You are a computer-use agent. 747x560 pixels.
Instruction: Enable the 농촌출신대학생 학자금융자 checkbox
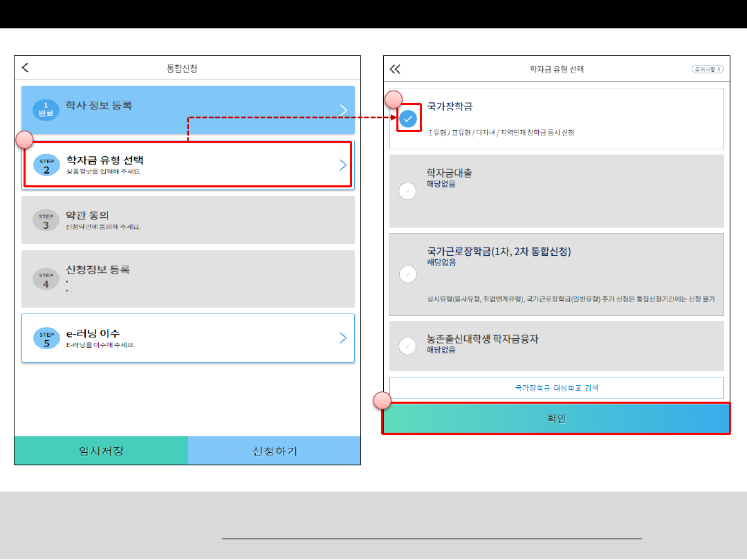(x=408, y=346)
